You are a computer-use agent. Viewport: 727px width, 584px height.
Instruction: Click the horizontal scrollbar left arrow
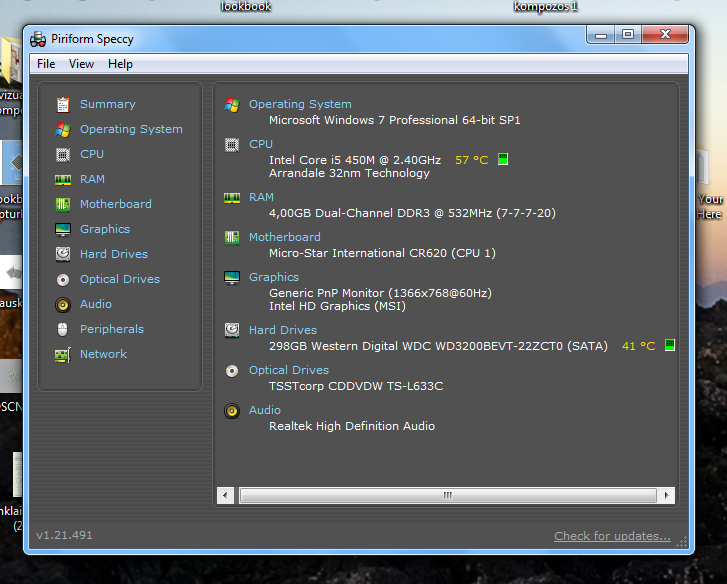[x=225, y=495]
